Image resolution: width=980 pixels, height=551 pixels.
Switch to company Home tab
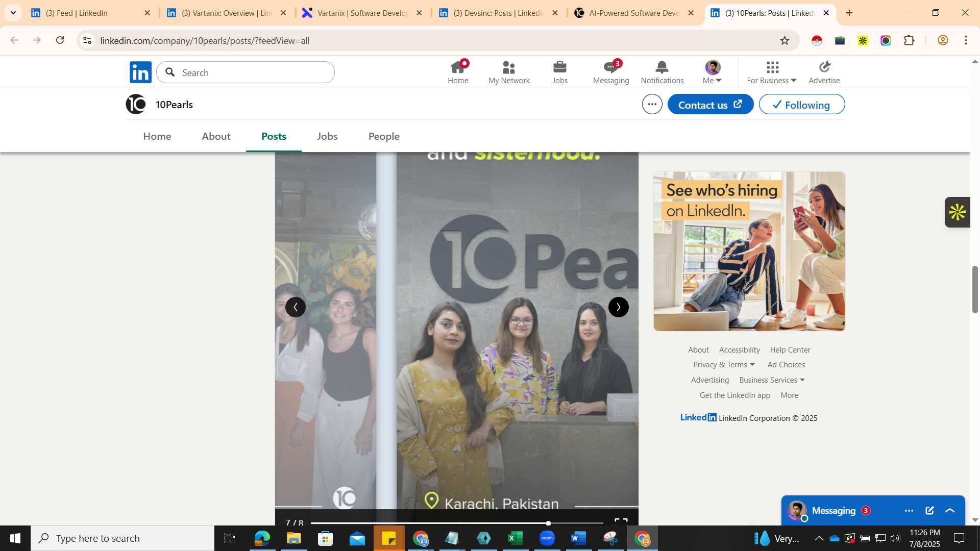coord(157,136)
